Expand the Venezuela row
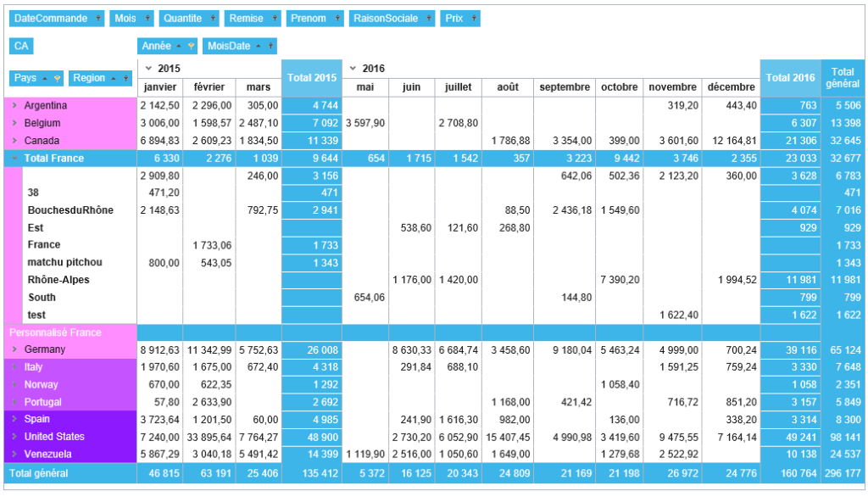Screen dimensions: 868x497 click(14, 454)
